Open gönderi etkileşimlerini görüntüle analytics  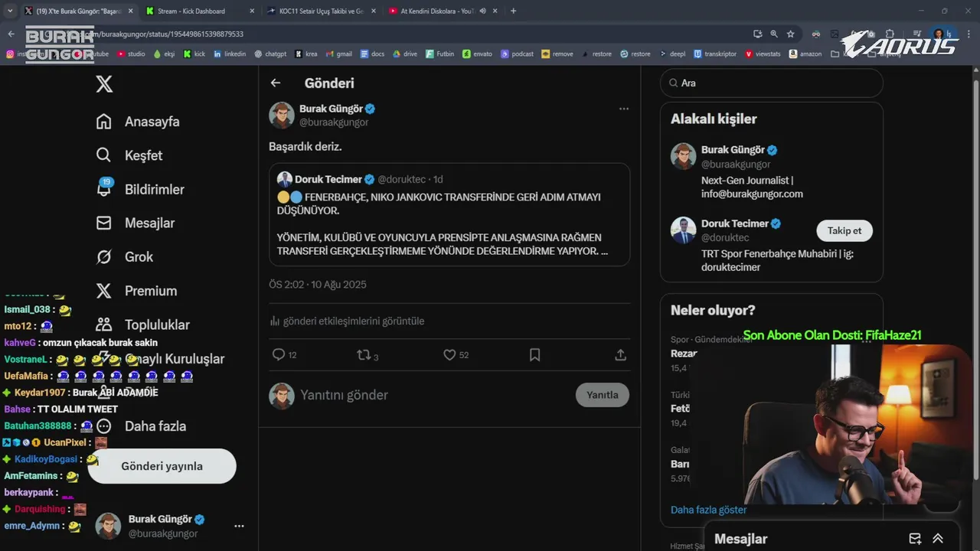click(x=347, y=321)
